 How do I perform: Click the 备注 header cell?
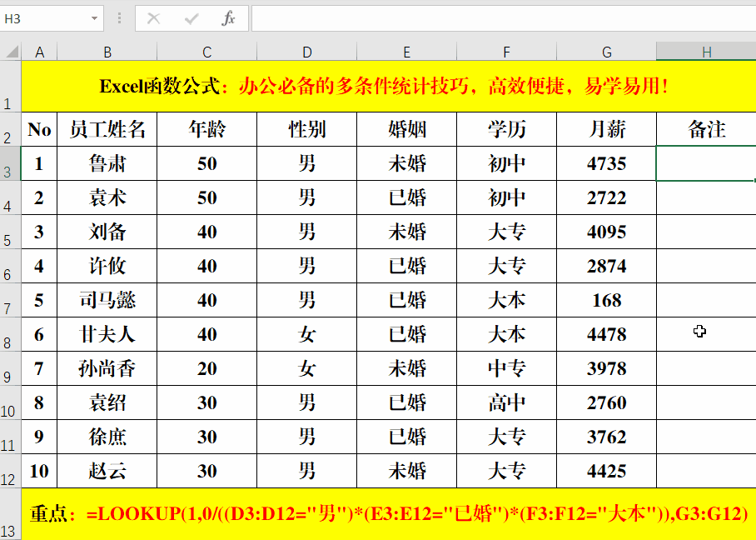click(706, 129)
